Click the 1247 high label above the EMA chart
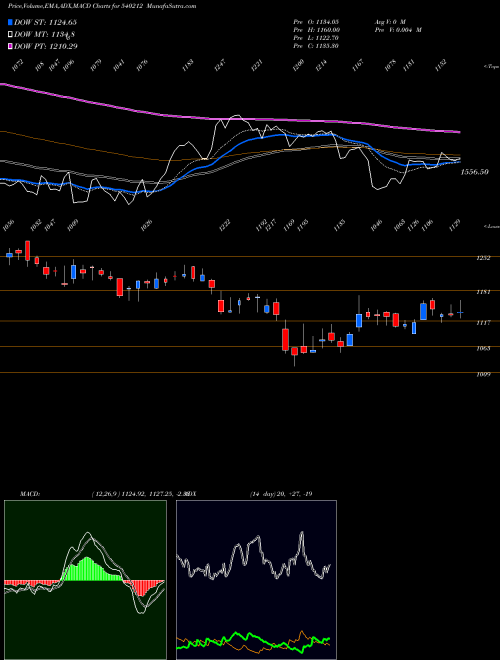 pyautogui.click(x=220, y=65)
